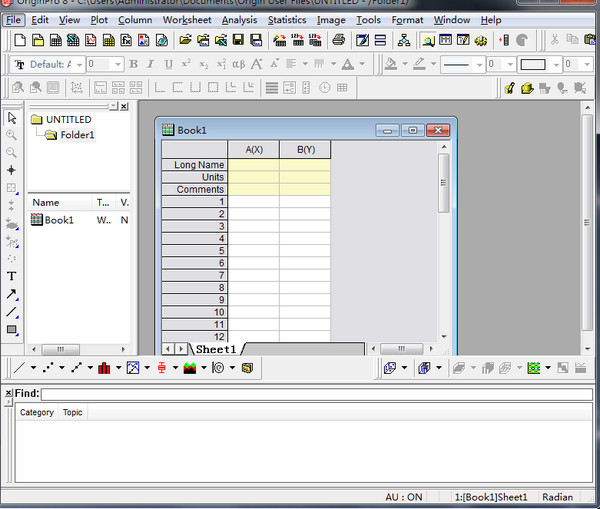Select the Line drawing tool
Image resolution: width=600 pixels, height=509 pixels.
[11, 312]
